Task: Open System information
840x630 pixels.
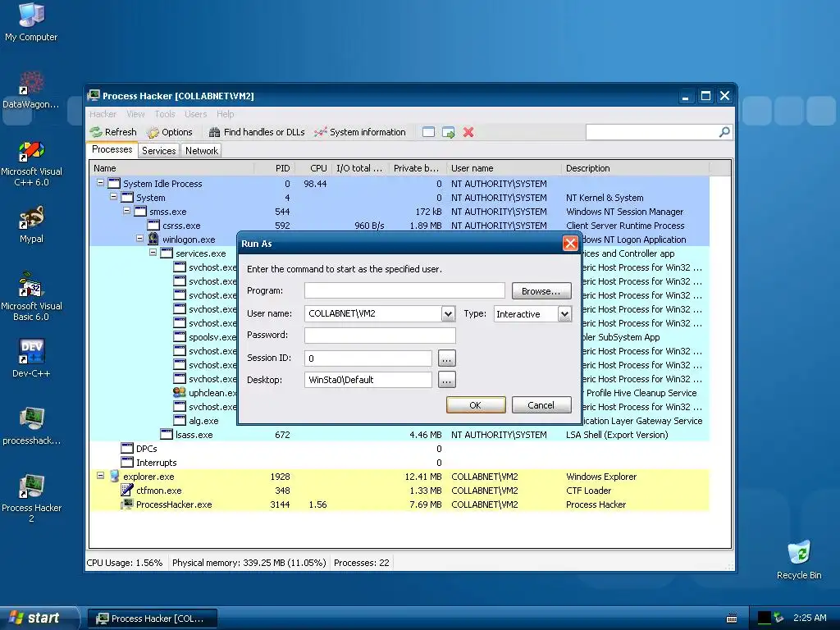Action: (x=360, y=132)
